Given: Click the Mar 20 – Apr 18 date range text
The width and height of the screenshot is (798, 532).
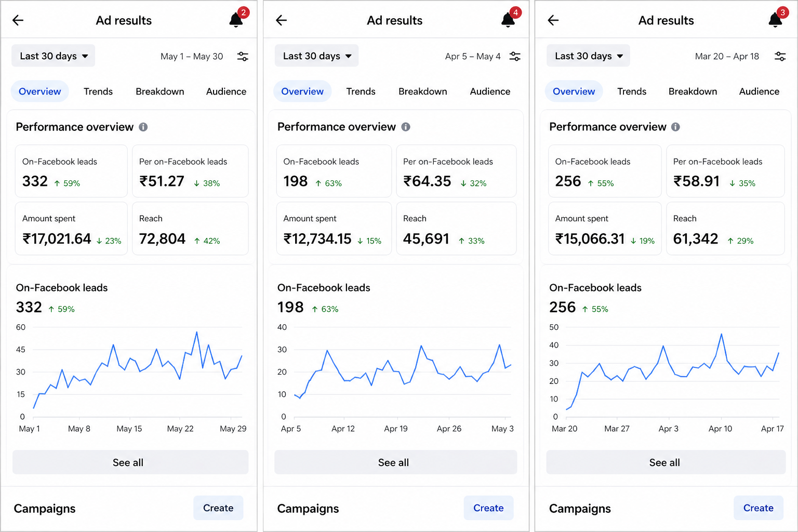Looking at the screenshot, I should (x=727, y=56).
